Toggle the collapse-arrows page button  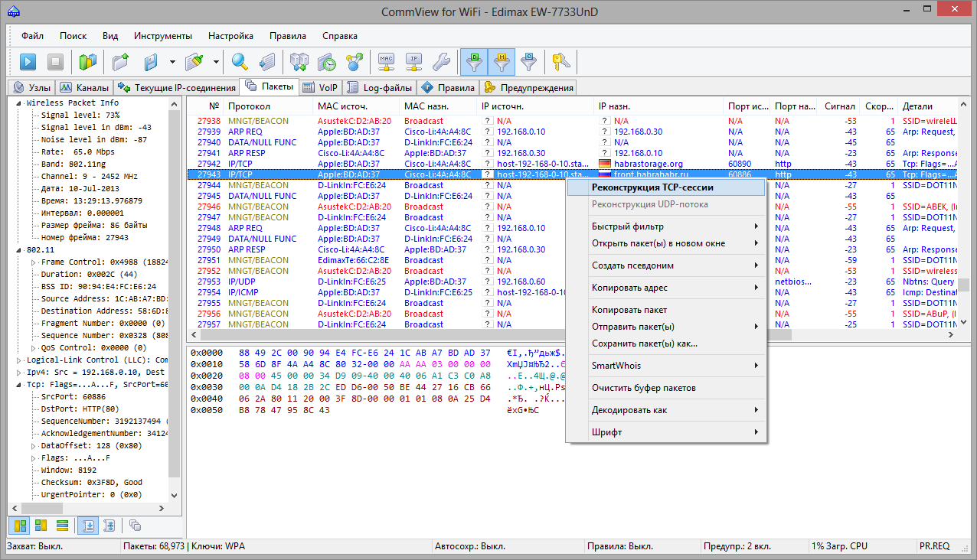point(109,525)
